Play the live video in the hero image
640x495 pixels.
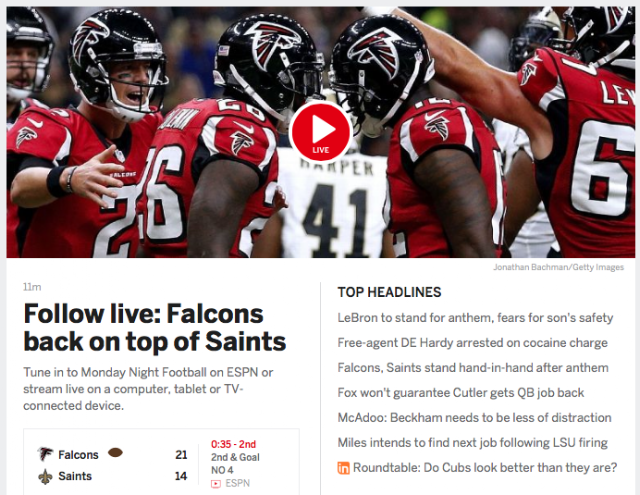click(x=320, y=132)
